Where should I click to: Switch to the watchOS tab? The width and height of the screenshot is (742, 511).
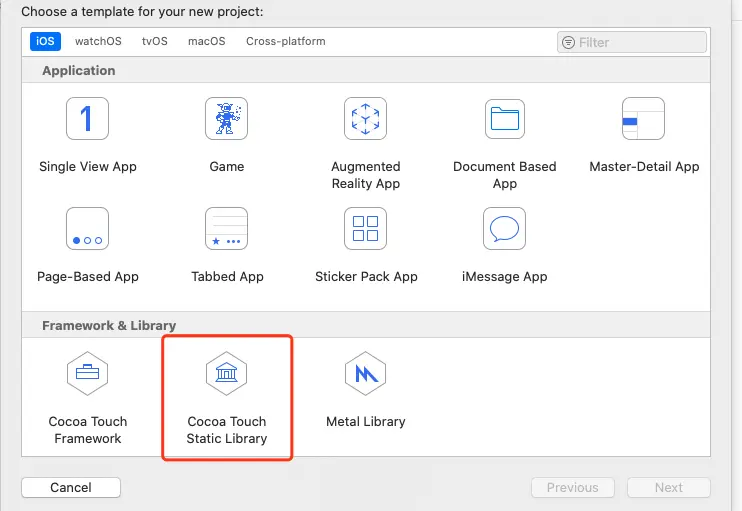pyautogui.click(x=98, y=41)
